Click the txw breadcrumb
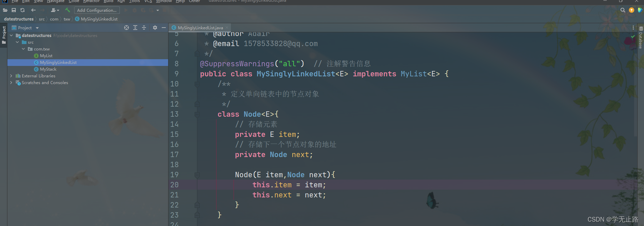 point(67,19)
